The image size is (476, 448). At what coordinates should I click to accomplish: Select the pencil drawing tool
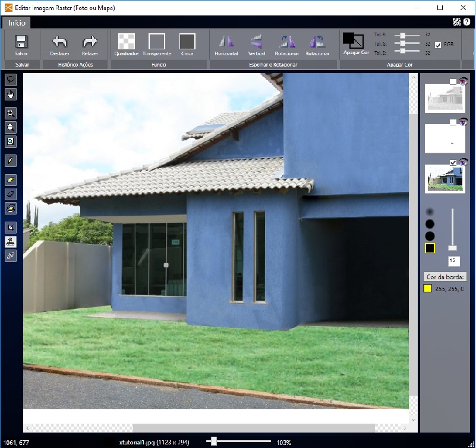click(x=11, y=160)
